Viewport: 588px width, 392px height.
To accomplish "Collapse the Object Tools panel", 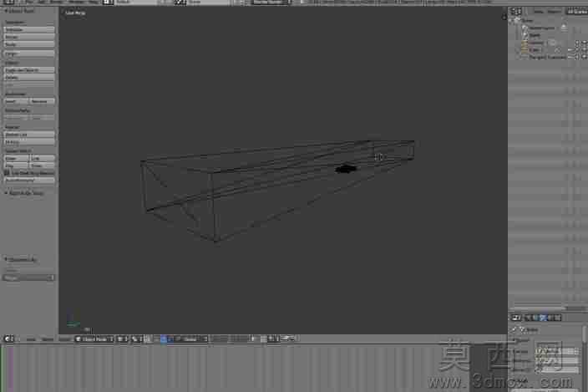I will coord(6,11).
